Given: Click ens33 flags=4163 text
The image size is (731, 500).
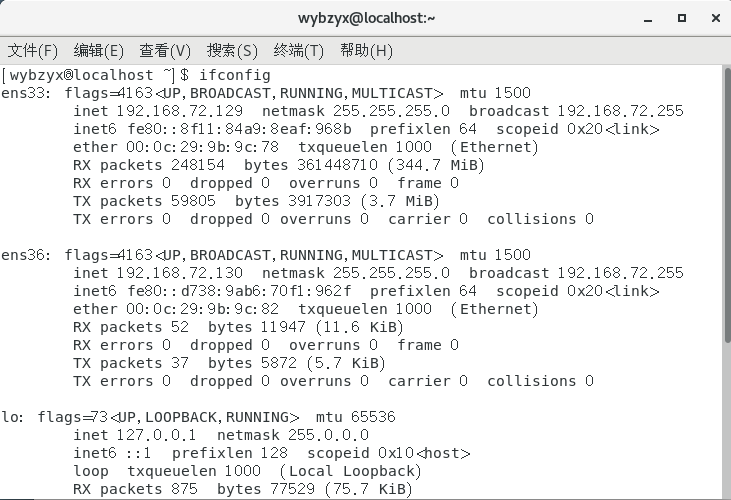Looking at the screenshot, I should (109, 93).
